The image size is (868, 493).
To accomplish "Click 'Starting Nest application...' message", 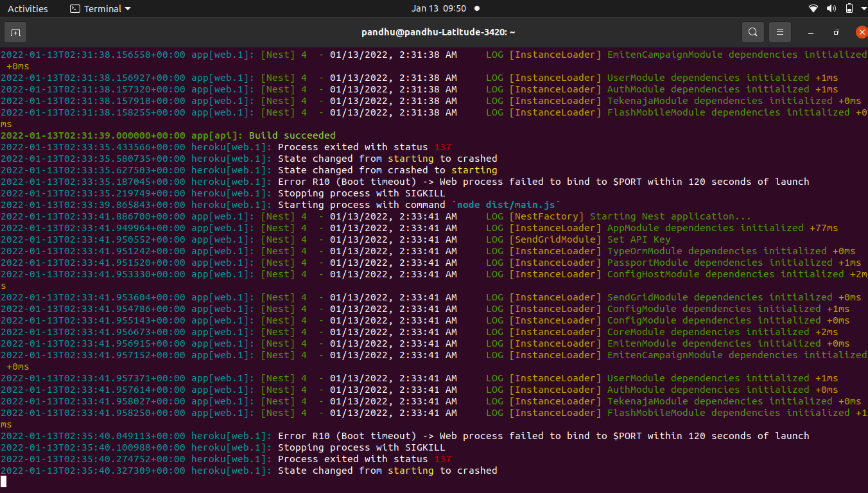I will click(670, 216).
